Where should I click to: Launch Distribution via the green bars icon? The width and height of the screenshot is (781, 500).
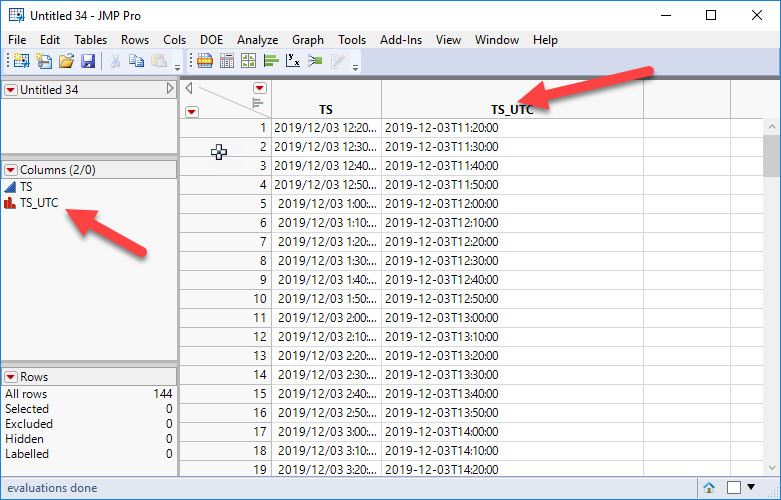270,61
